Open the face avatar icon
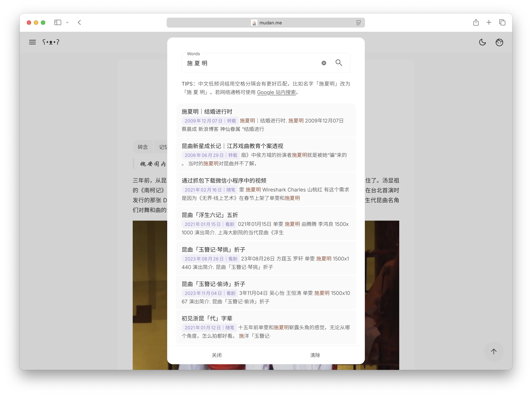Image resolution: width=532 pixels, height=396 pixels. [x=499, y=42]
